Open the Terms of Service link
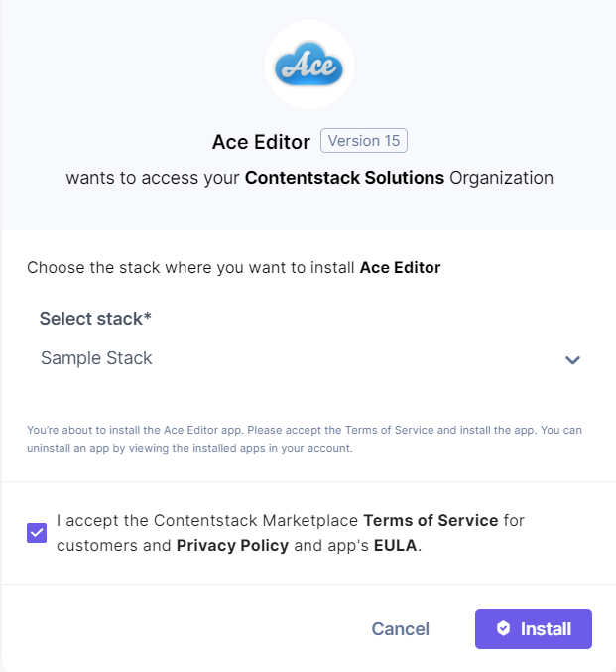The height and width of the screenshot is (672, 616). [x=431, y=520]
